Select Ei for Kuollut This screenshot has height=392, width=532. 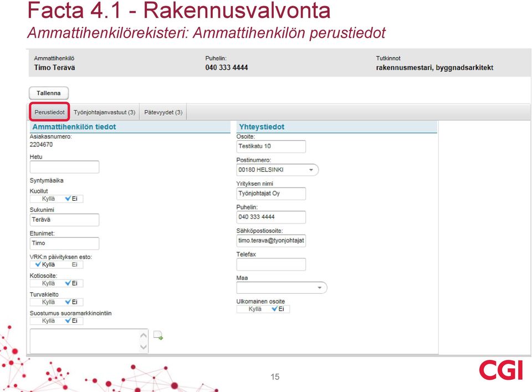(70, 198)
